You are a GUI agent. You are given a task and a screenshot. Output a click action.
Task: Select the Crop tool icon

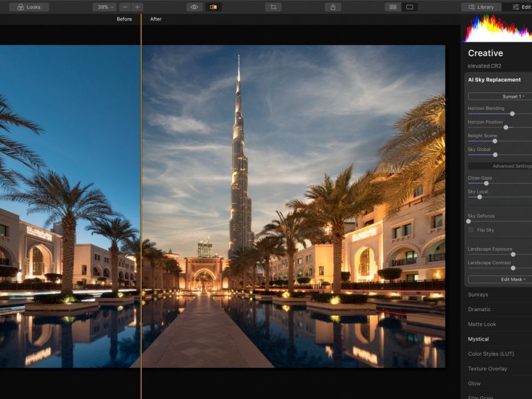click(273, 7)
